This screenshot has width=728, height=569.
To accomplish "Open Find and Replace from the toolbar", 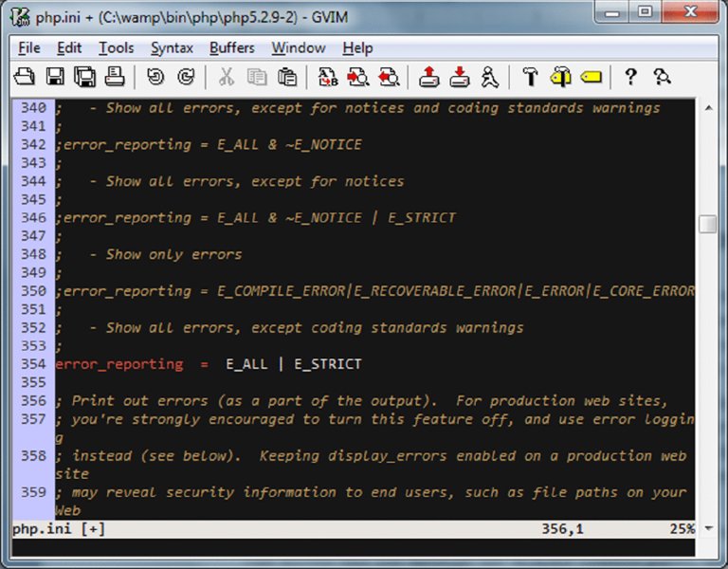I will point(328,77).
